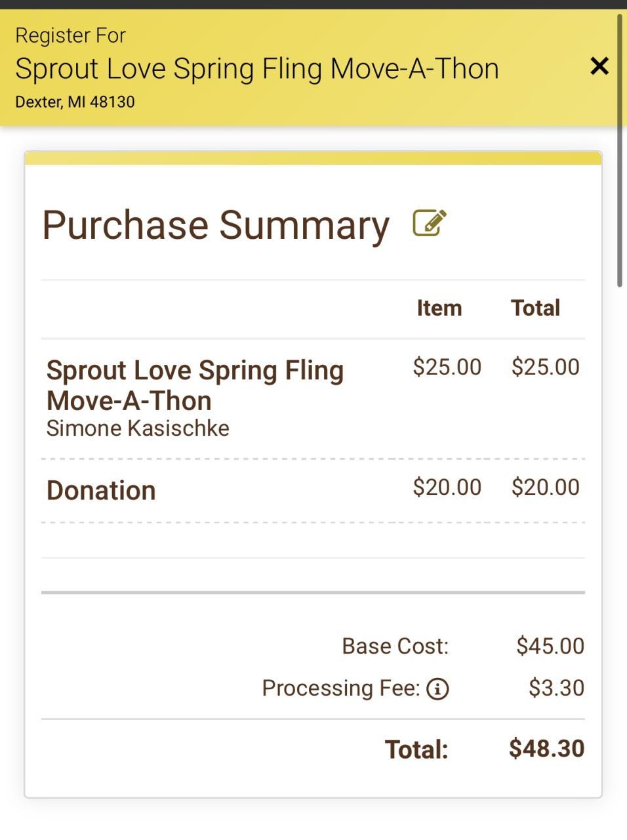
Task: Click the vertical scrollbar thumb
Action: (619, 151)
